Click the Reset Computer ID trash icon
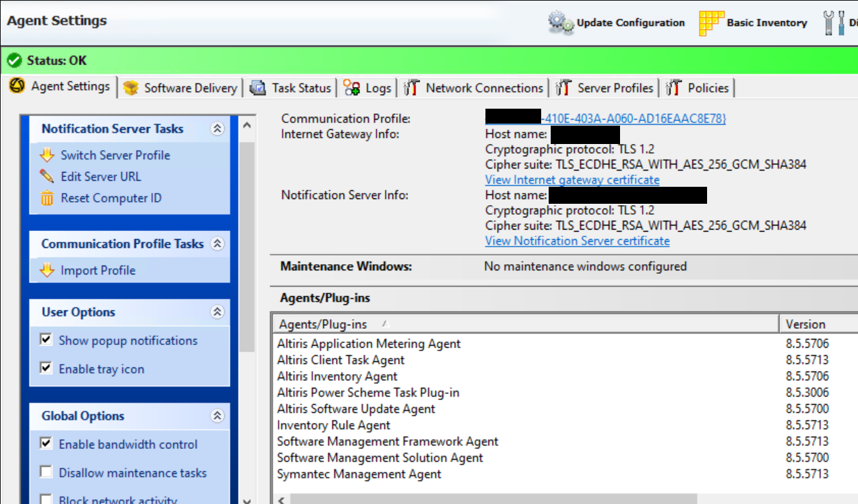 pyautogui.click(x=47, y=198)
